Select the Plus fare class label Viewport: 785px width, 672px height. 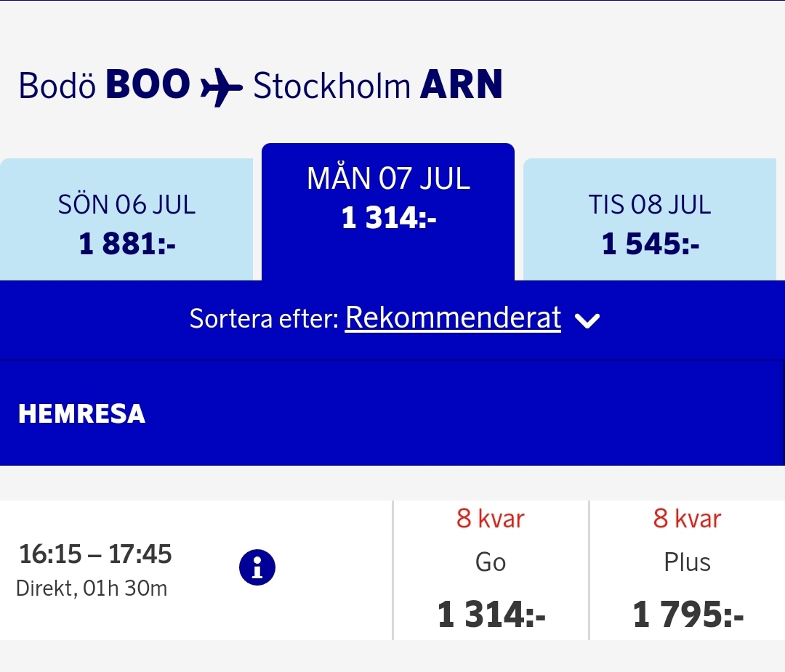687,562
